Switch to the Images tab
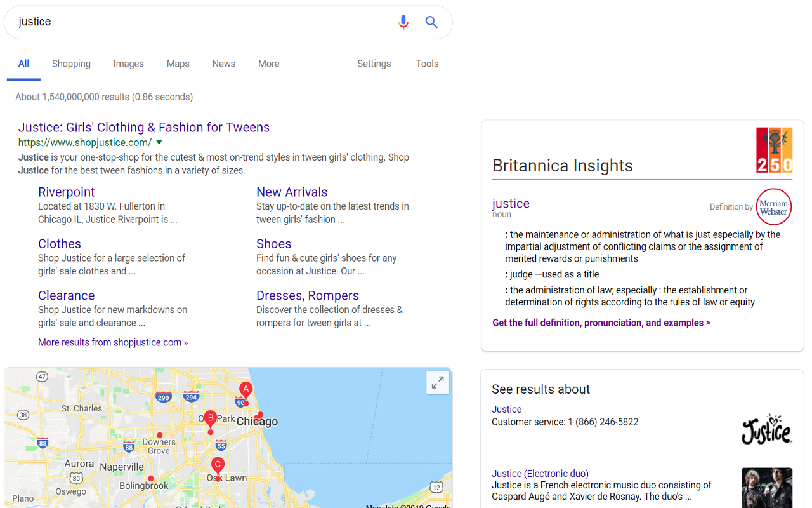This screenshot has width=812, height=508. (129, 63)
